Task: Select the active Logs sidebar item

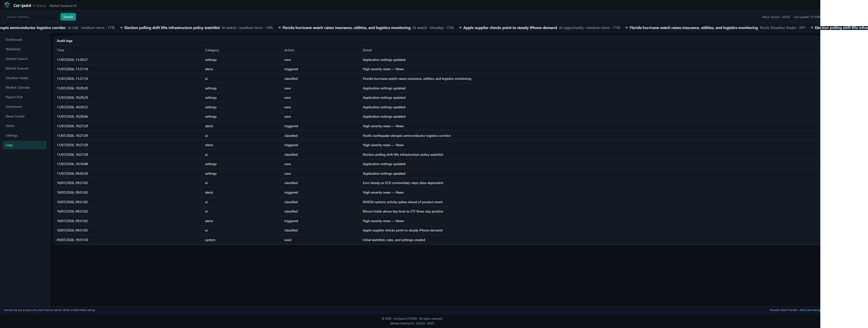Action: [x=25, y=145]
